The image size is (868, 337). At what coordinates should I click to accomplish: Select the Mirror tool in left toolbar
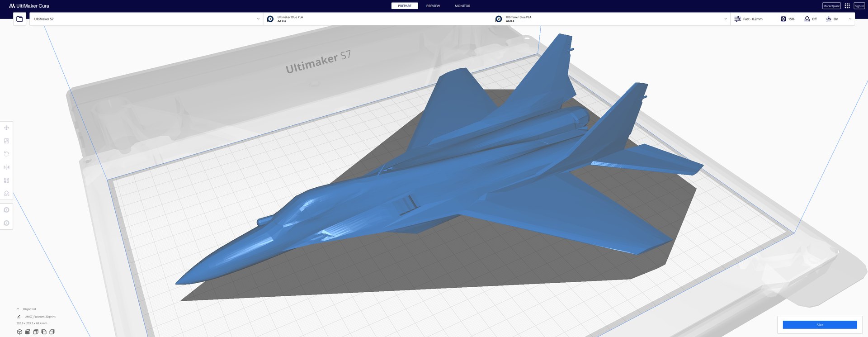[x=6, y=167]
